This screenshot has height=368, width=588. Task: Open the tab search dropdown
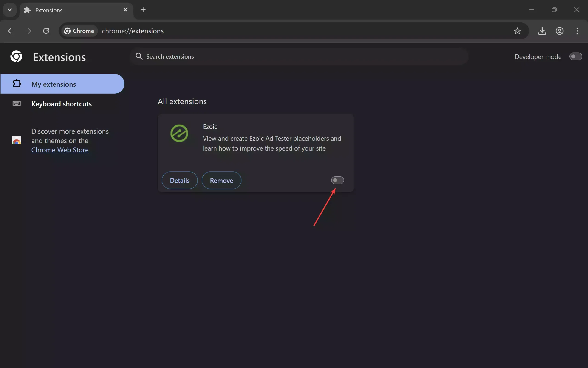tap(9, 10)
